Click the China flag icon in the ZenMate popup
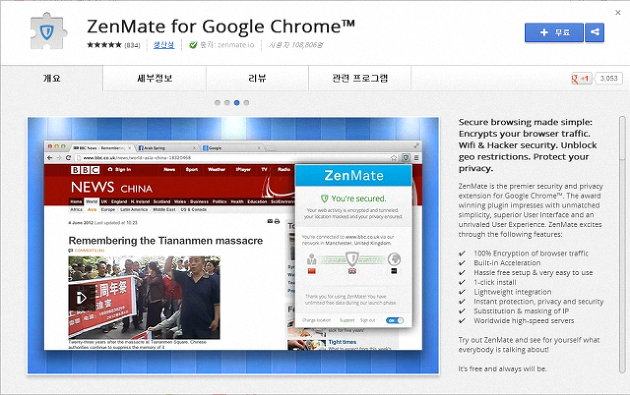 [x=312, y=271]
